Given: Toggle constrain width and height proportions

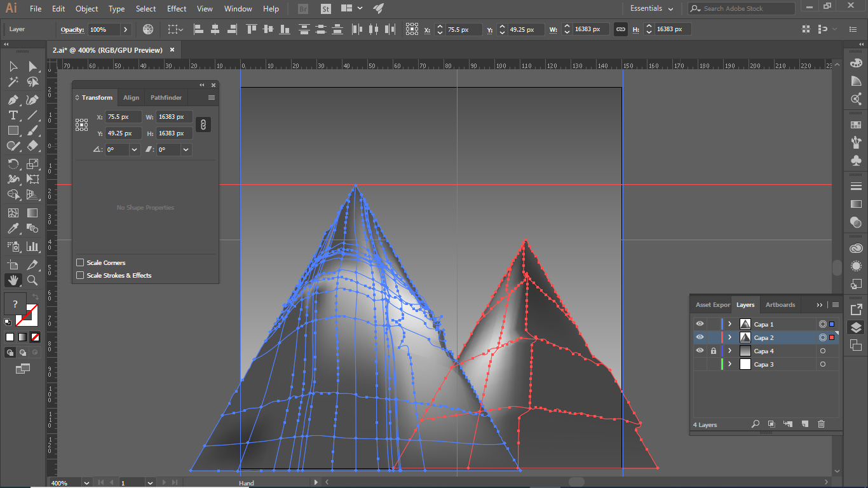Looking at the screenshot, I should (203, 125).
